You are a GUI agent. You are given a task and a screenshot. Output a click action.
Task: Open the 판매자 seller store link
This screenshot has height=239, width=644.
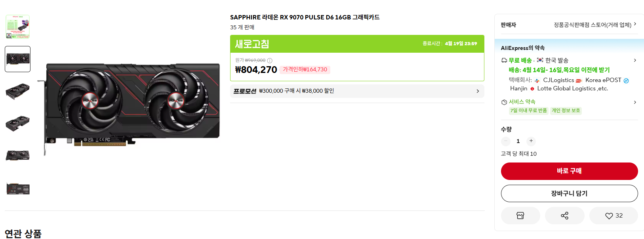point(594,25)
